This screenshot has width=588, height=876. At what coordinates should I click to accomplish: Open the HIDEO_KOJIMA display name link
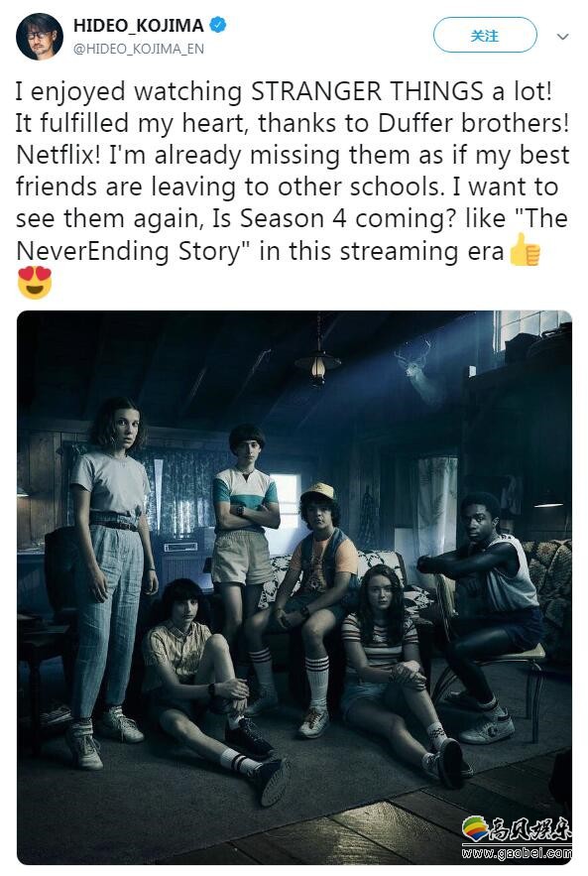(139, 26)
